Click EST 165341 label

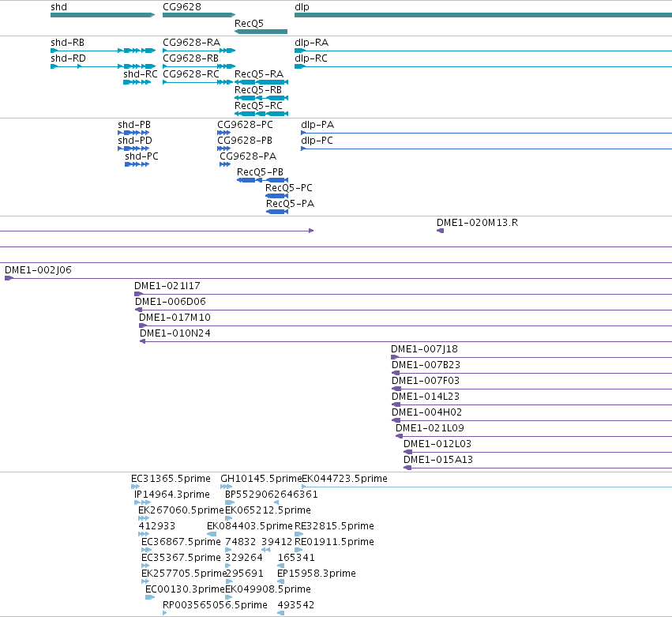pos(296,558)
